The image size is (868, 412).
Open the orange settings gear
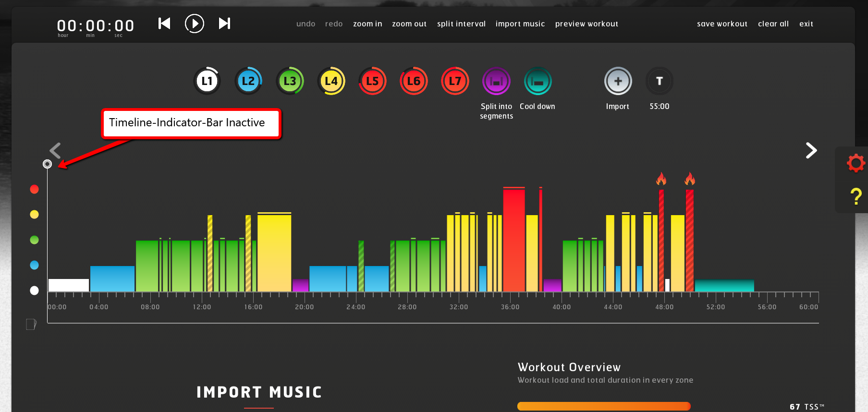[856, 163]
